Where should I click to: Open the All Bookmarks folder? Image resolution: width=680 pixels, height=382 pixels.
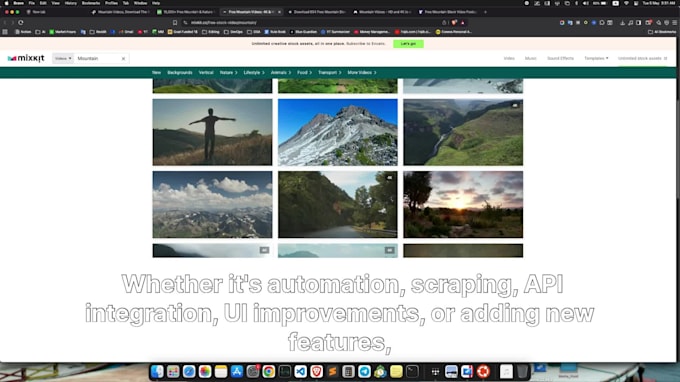(x=662, y=32)
